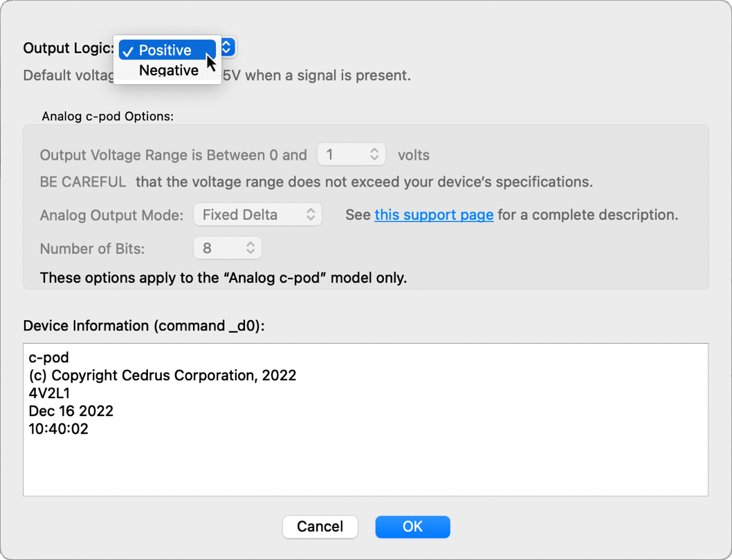Click the chevron icon on Fixed Delta popup

(x=309, y=214)
